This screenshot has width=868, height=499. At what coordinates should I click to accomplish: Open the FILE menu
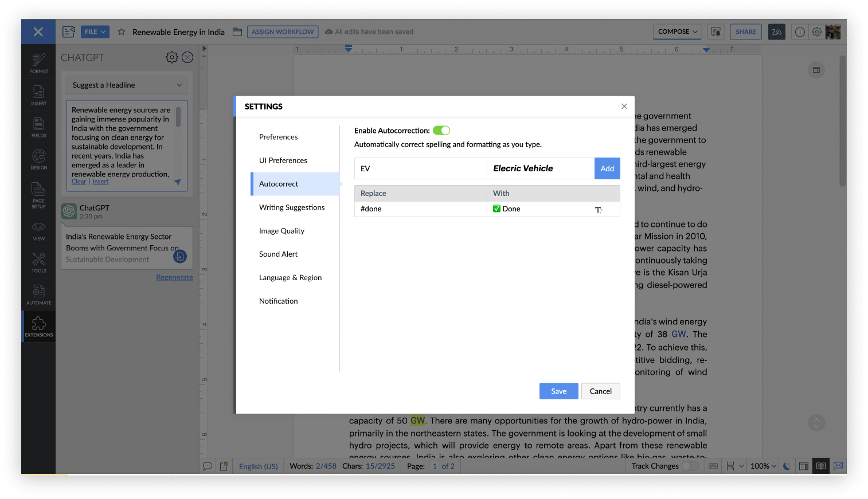click(x=95, y=32)
